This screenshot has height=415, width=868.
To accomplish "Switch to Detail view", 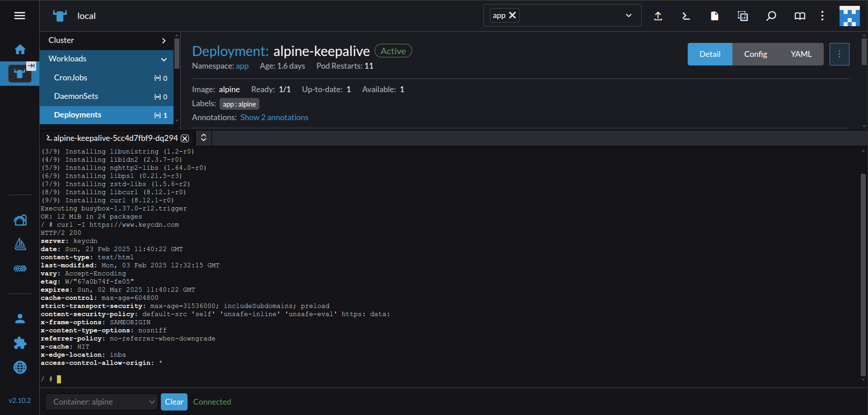I will point(710,54).
